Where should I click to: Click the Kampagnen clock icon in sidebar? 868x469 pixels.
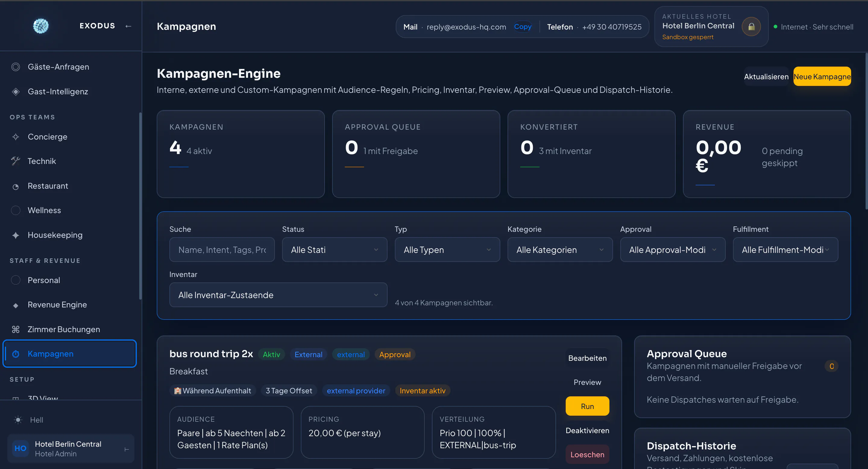click(15, 354)
